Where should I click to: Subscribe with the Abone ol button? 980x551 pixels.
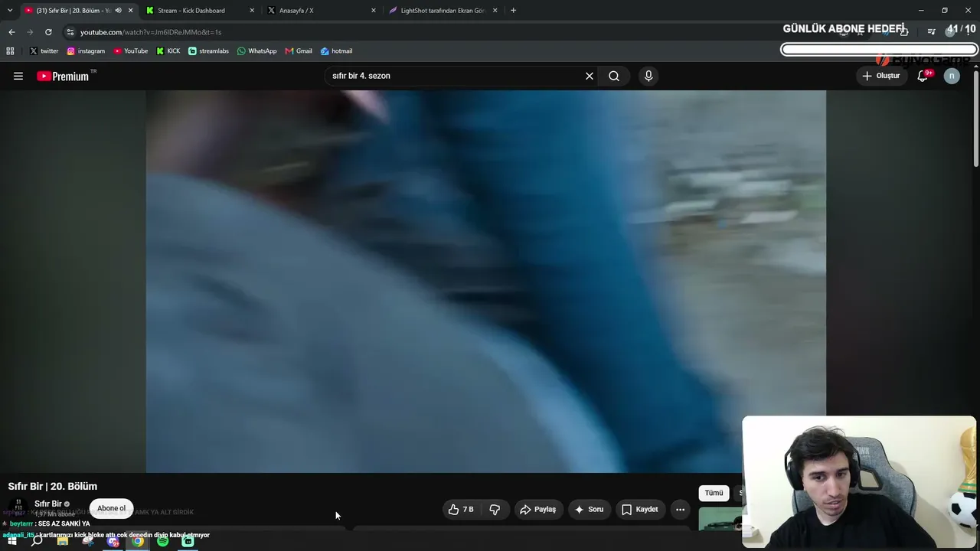click(x=111, y=508)
